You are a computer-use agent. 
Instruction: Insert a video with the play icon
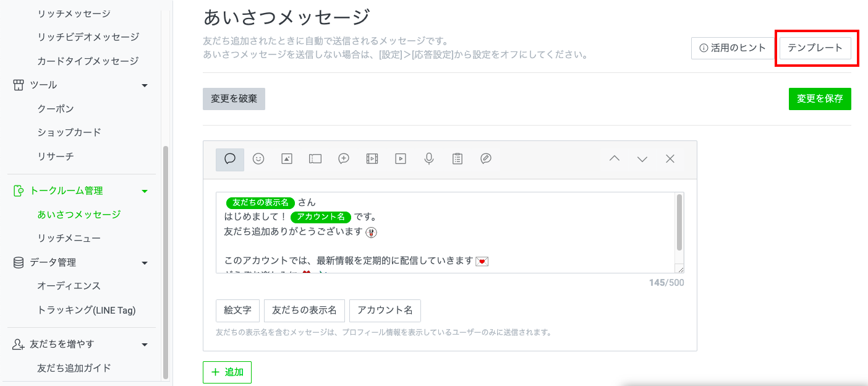tap(400, 159)
